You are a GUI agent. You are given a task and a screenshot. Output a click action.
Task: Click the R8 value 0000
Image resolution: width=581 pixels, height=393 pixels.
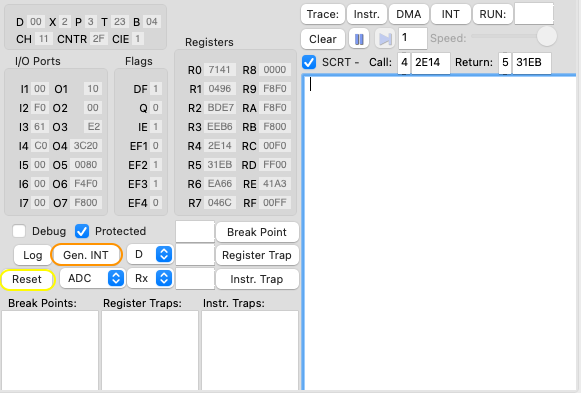pos(275,70)
